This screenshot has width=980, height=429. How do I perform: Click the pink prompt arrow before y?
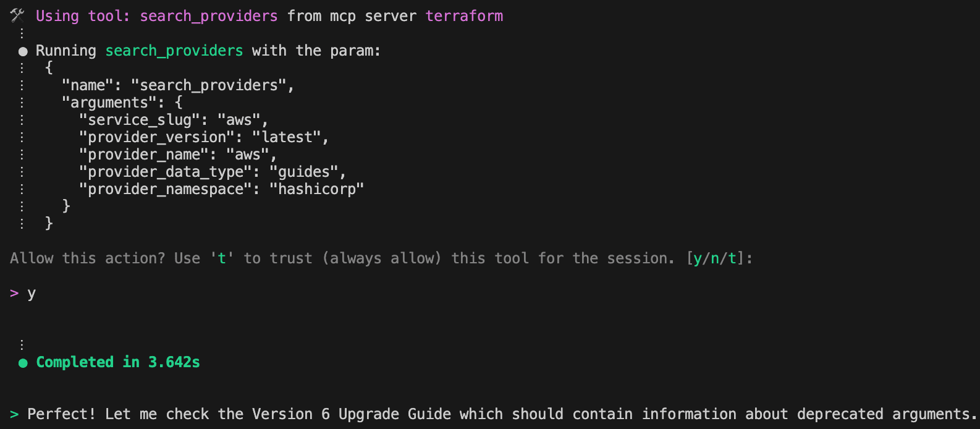tap(14, 293)
